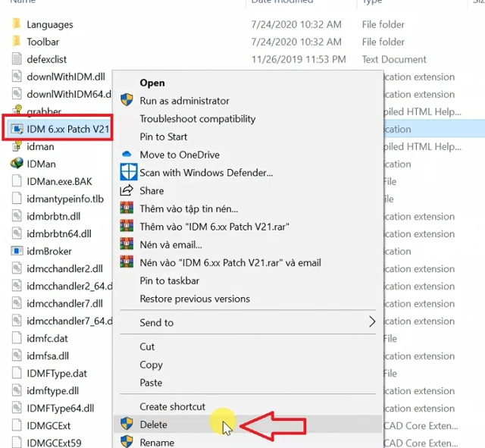Choose Delete from the context menu
The image size is (485, 448).
coord(154,425)
